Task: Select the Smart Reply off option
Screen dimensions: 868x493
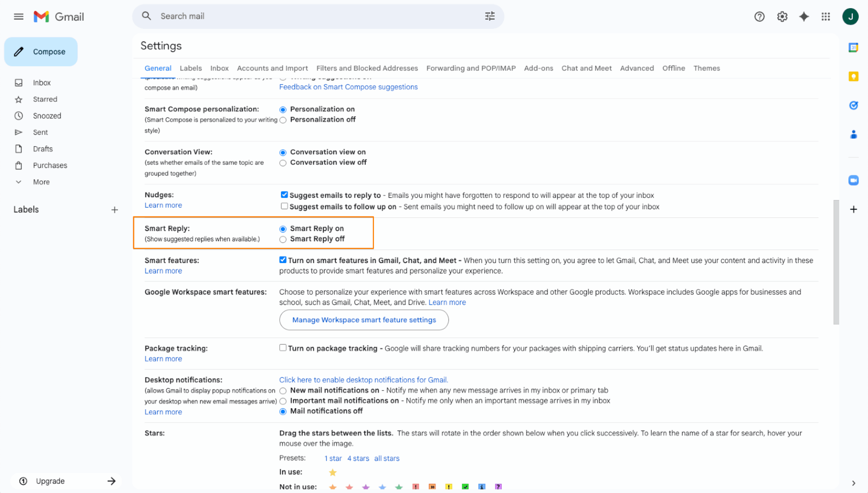Action: click(x=283, y=239)
